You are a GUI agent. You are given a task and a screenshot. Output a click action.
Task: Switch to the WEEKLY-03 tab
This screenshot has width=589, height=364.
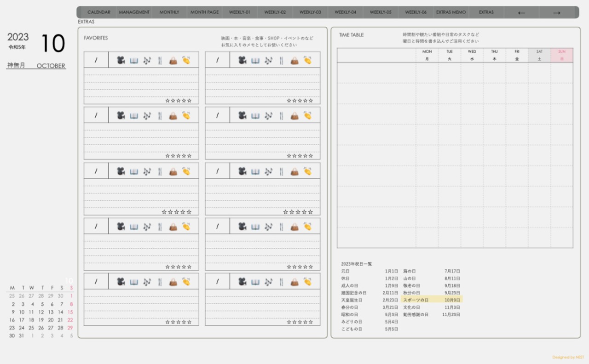click(310, 12)
